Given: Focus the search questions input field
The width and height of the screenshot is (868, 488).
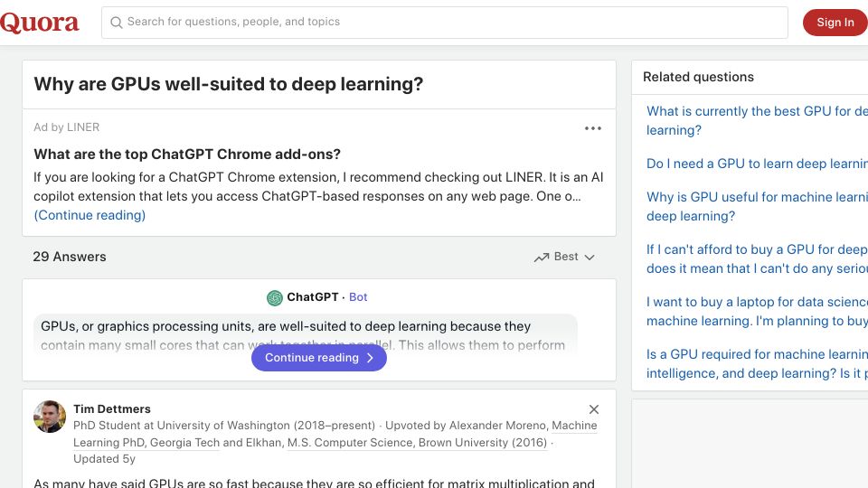Looking at the screenshot, I should [445, 23].
